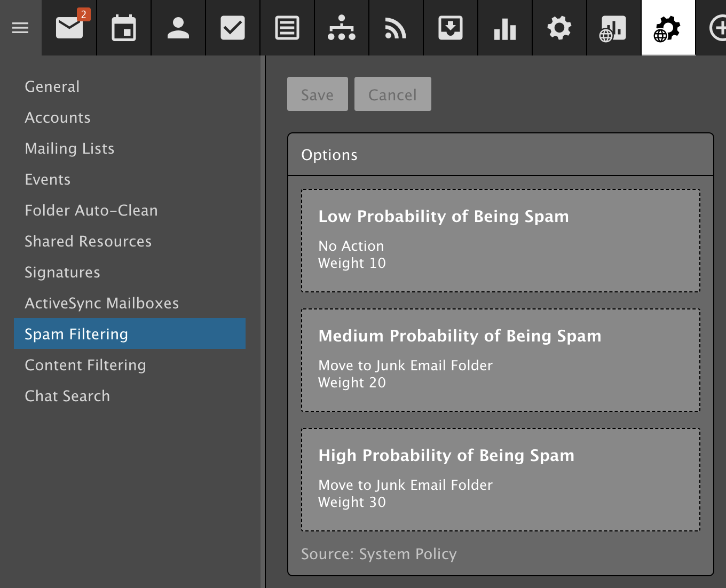Open the domain reports globe-chart icon
726x588 pixels.
click(613, 28)
